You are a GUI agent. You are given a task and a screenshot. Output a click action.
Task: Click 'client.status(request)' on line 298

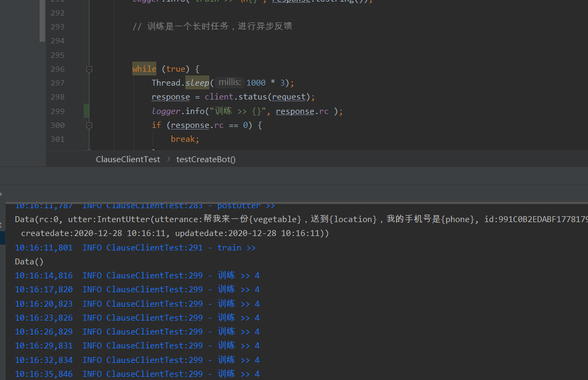[x=257, y=97]
